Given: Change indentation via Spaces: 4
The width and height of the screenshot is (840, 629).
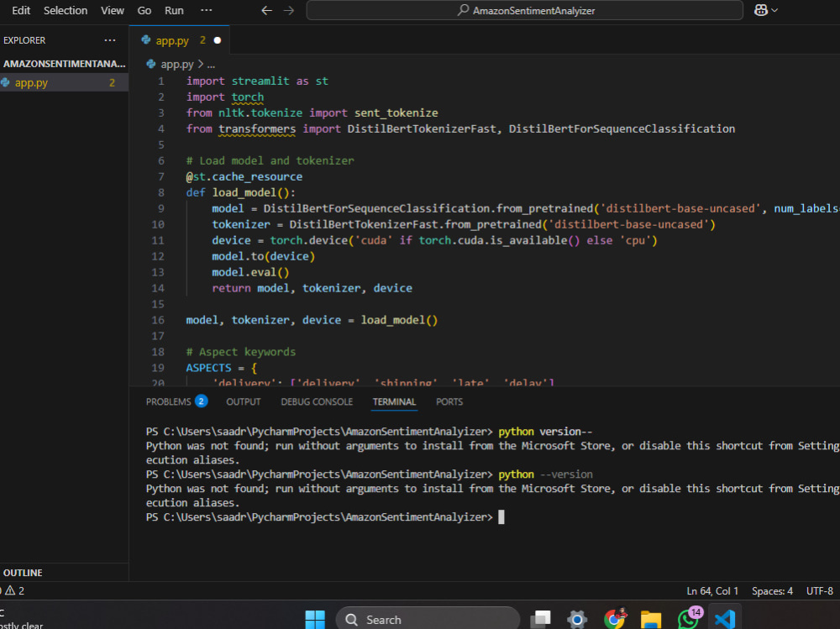Looking at the screenshot, I should tap(772, 591).
